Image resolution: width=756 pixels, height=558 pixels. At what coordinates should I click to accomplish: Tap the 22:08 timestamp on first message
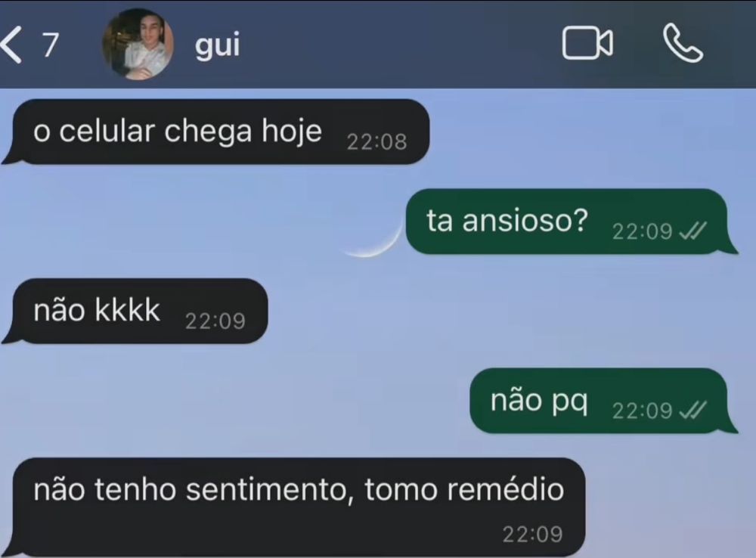click(x=377, y=142)
